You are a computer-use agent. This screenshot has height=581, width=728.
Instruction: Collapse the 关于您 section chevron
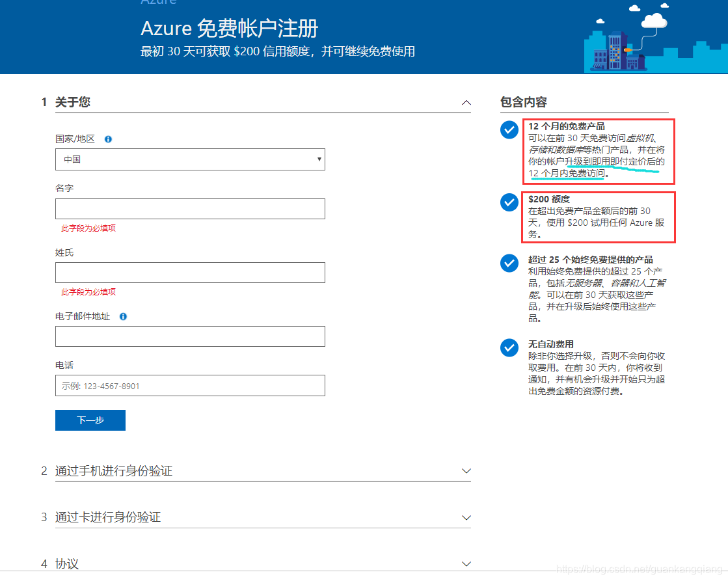coord(466,103)
